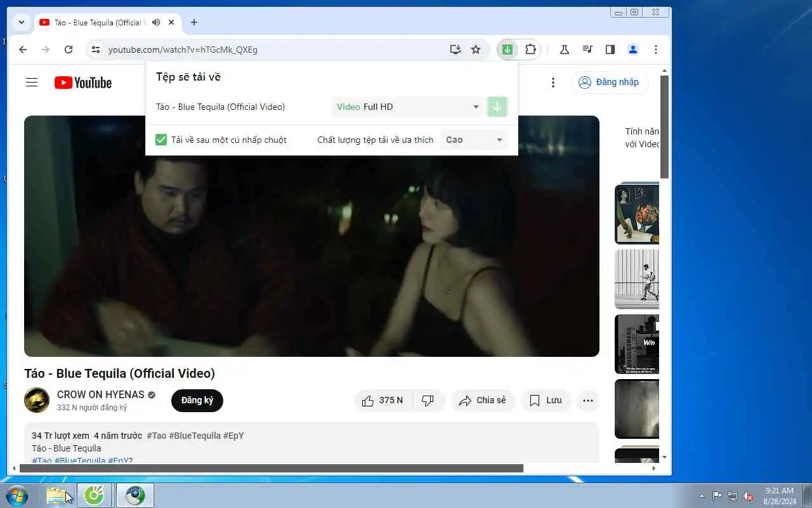
Task: Open the fourth suggested blurry grey thumbnail
Action: tap(637, 409)
